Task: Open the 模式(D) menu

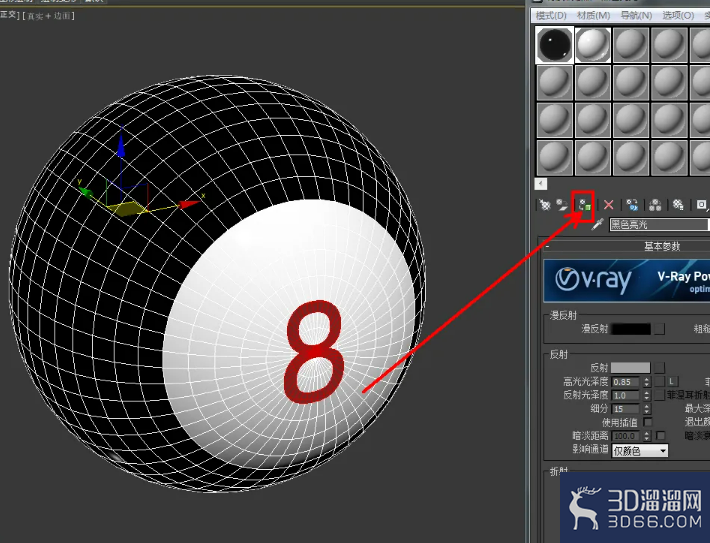Action: (x=551, y=15)
